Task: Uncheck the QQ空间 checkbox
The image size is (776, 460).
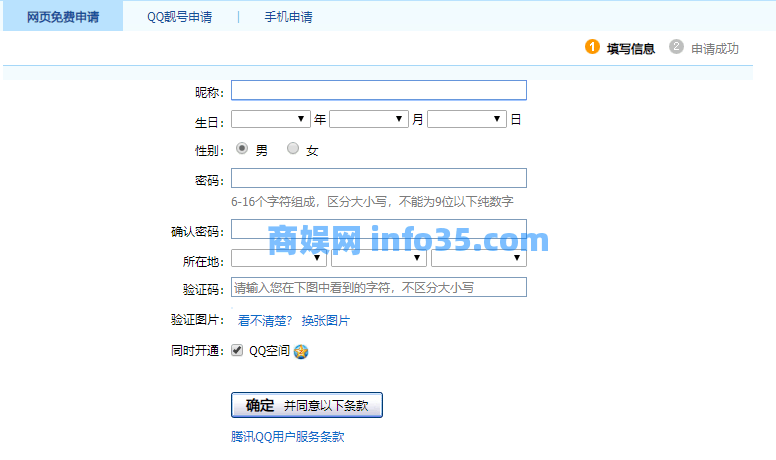Action: coord(237,350)
